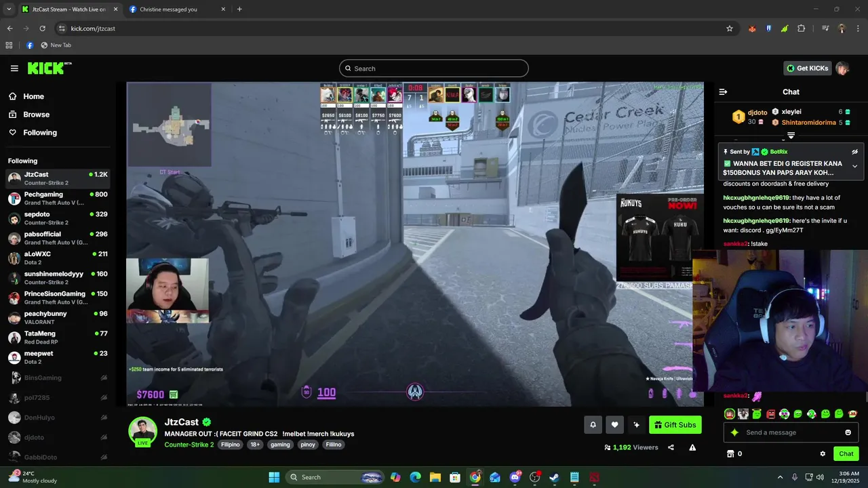Click the KICK logo
868x488 pixels.
(49, 68)
